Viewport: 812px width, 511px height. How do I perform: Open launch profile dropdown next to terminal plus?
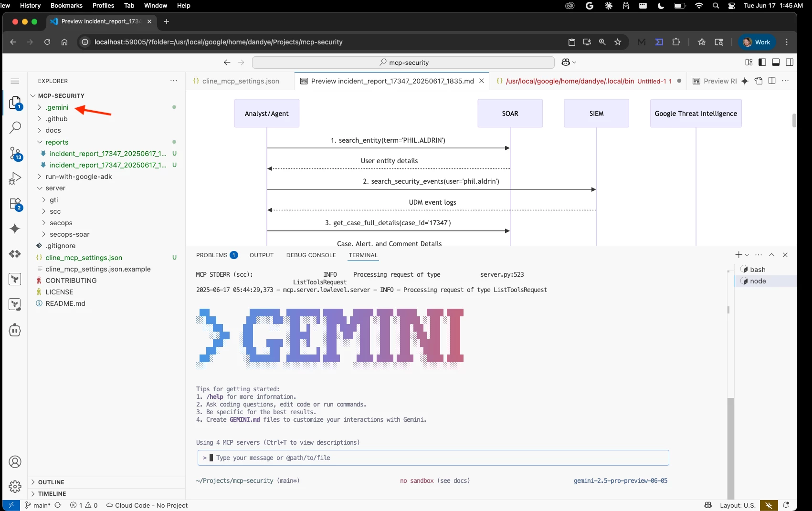[x=747, y=255]
